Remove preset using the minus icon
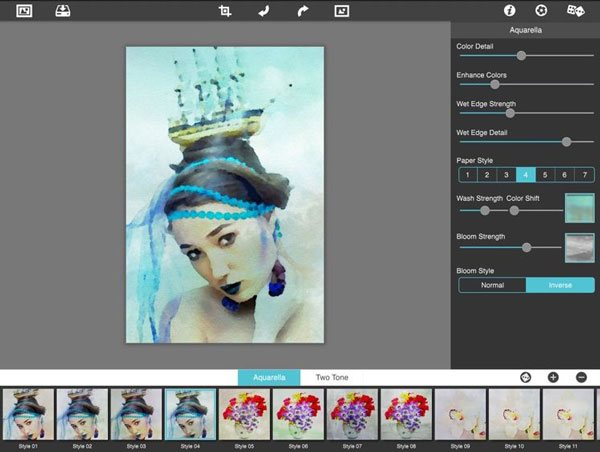The height and width of the screenshot is (452, 600). coord(581,377)
